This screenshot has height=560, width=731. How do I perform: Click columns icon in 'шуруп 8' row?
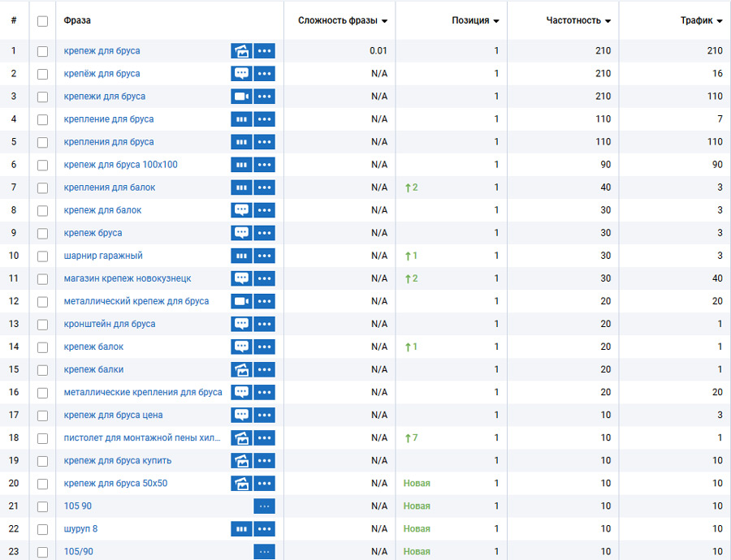(x=241, y=528)
